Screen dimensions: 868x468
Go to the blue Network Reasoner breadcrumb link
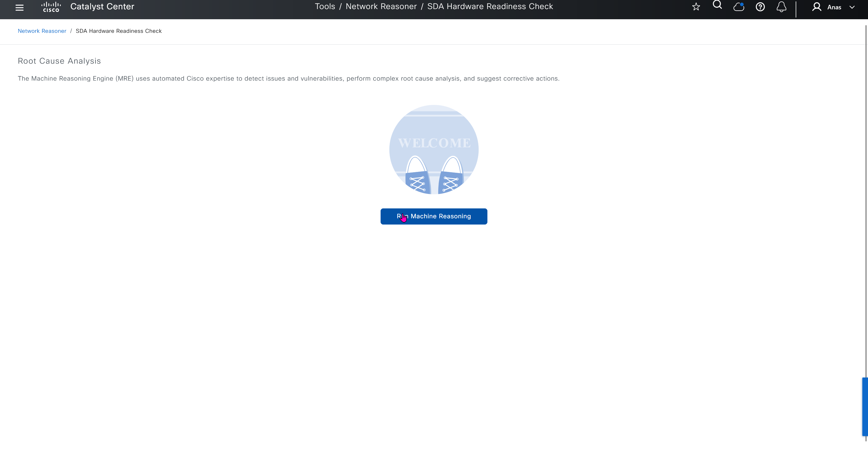pos(42,31)
